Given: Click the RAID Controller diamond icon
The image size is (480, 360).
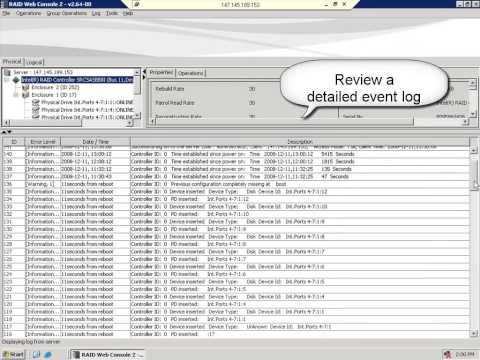Looking at the screenshot, I should click(16, 80).
